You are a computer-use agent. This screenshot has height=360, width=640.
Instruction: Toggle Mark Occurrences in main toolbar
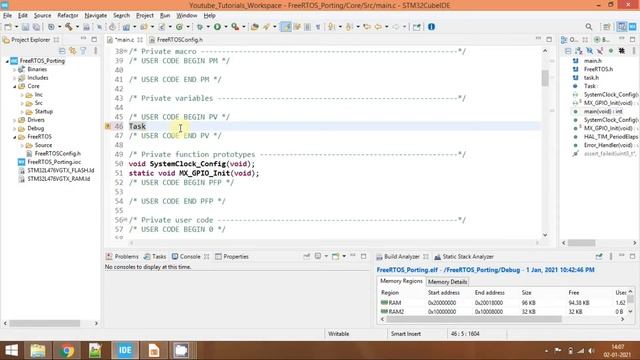click(286, 27)
